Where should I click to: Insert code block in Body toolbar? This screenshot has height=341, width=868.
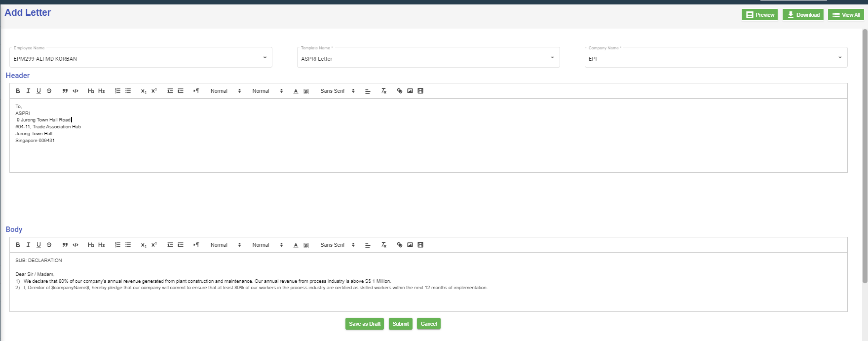[x=75, y=245]
